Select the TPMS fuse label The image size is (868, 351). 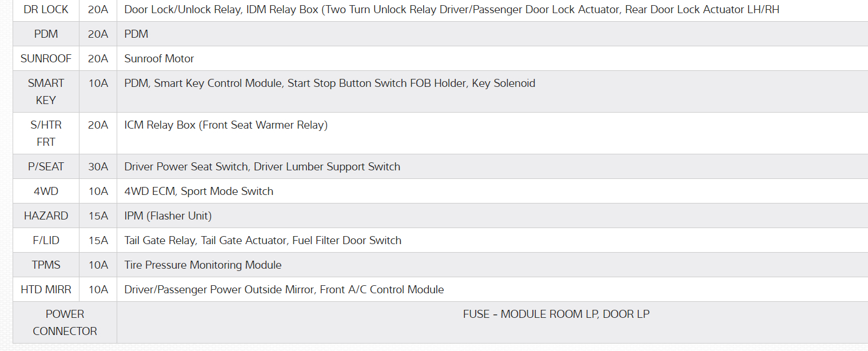point(46,265)
